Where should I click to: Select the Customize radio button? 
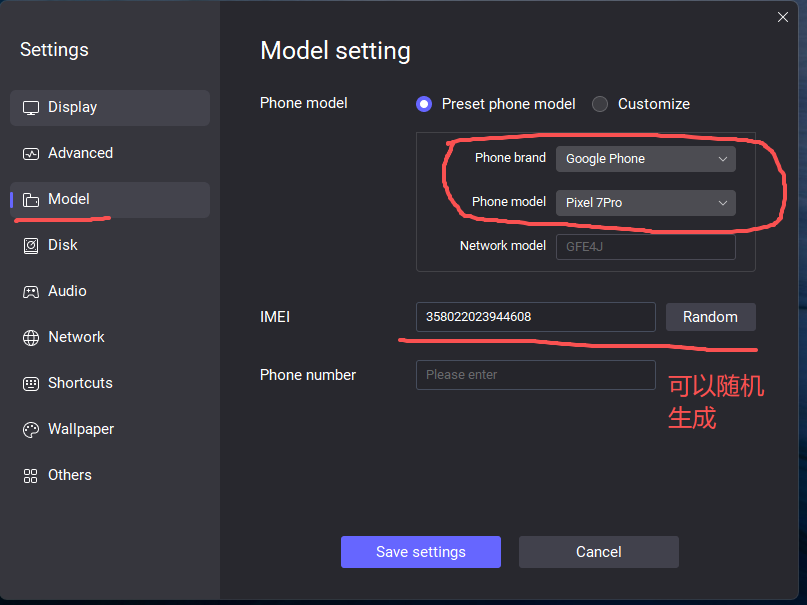(600, 104)
